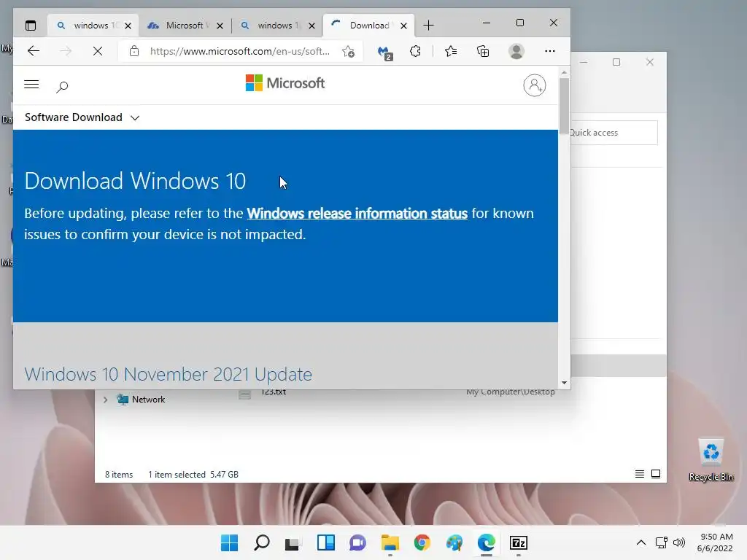Open File Explorer from taskbar
The height and width of the screenshot is (560, 747).
390,542
